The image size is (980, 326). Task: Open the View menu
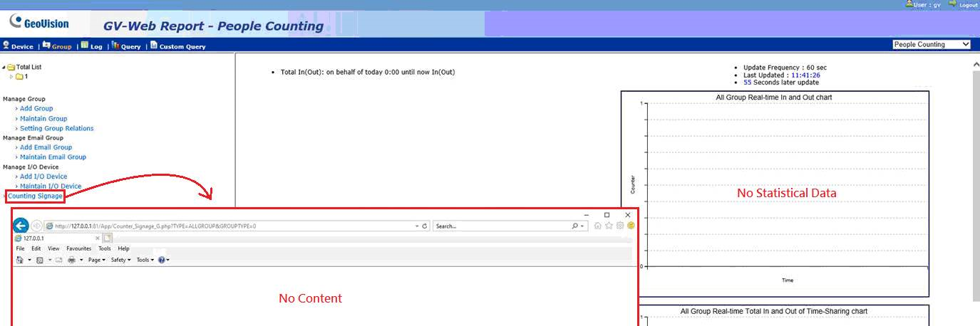(53, 249)
